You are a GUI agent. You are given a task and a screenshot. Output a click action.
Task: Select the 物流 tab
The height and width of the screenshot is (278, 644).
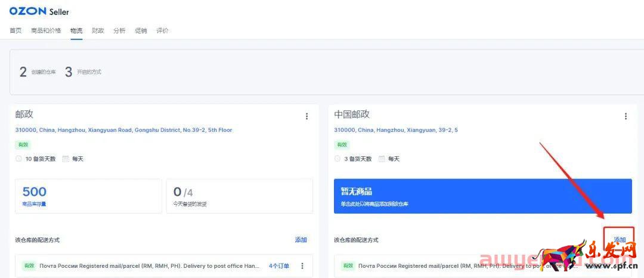click(x=76, y=30)
